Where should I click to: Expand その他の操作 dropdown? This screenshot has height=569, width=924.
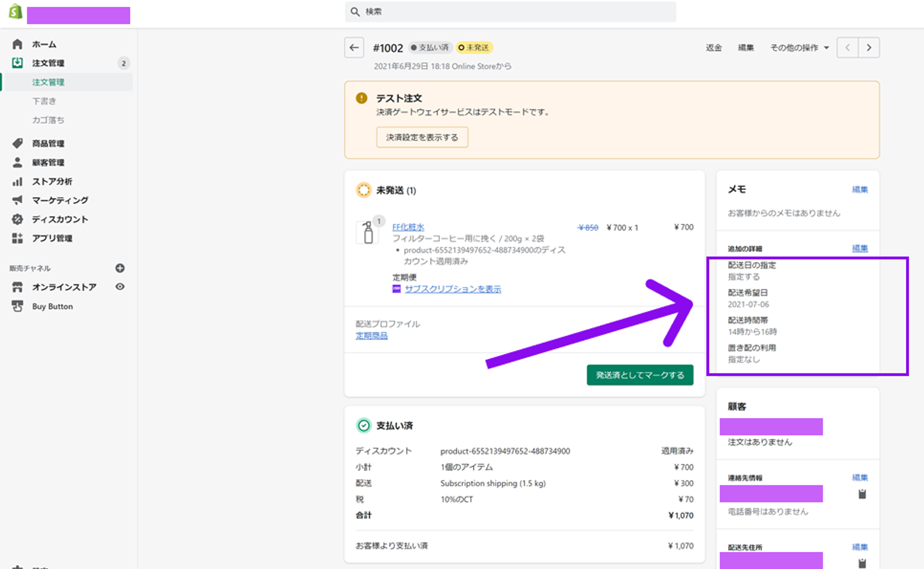click(x=799, y=48)
